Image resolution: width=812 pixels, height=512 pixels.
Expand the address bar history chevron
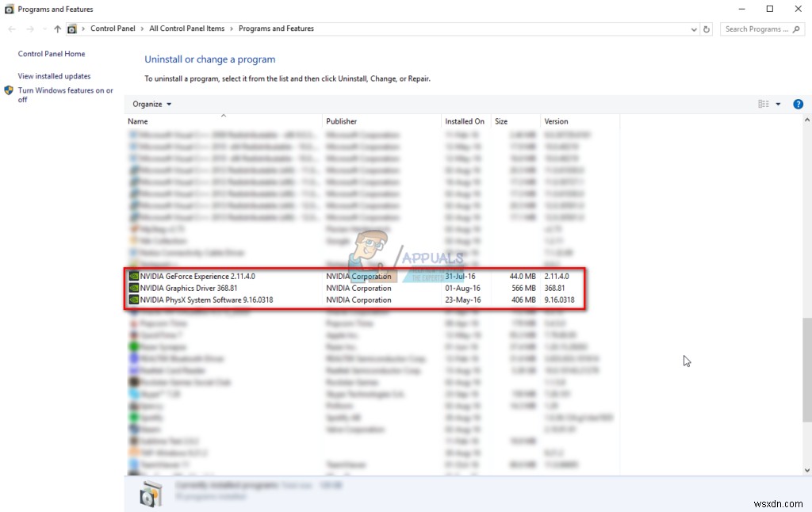(x=695, y=29)
